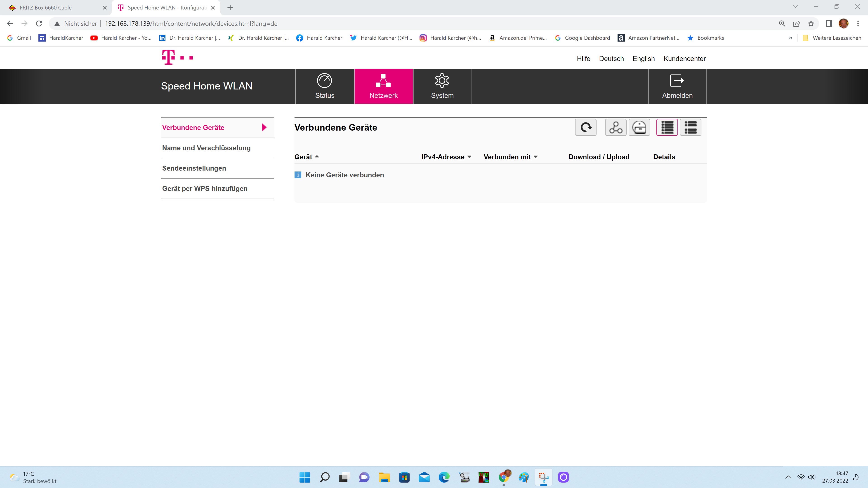Open the Netzwerk tab
Viewport: 868px width, 488px height.
click(x=383, y=86)
